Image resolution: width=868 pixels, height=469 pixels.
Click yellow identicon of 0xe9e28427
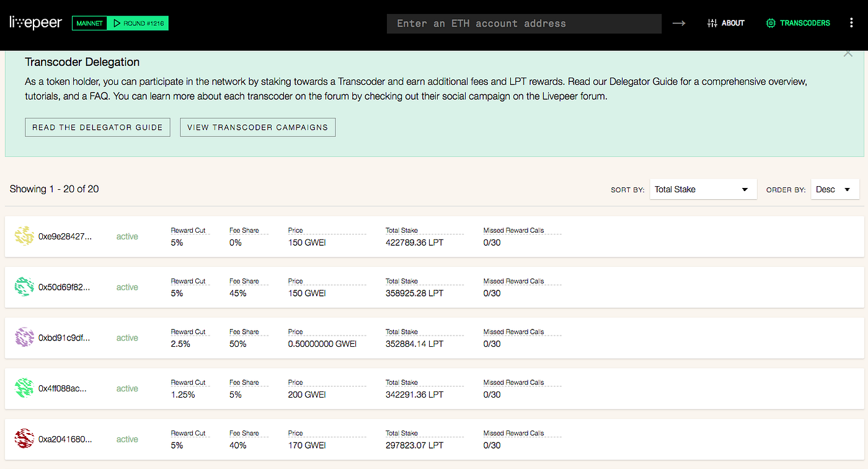pos(24,236)
